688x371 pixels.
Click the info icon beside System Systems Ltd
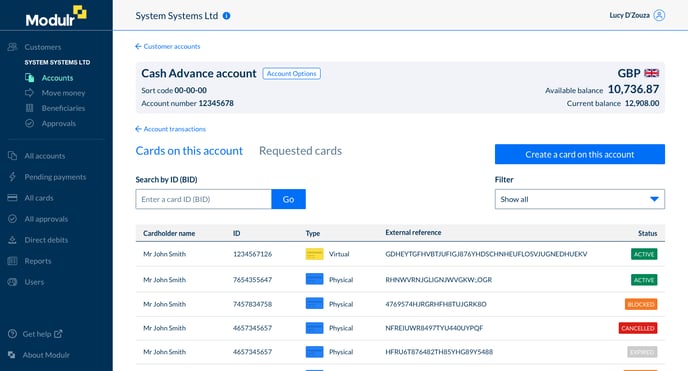226,16
